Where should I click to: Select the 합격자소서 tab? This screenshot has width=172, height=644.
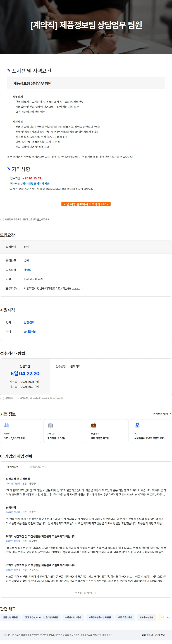pos(13,467)
